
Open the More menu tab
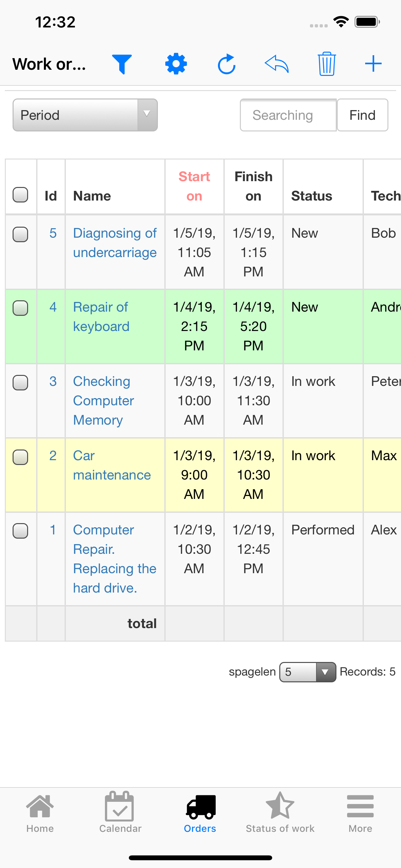pos(360,812)
